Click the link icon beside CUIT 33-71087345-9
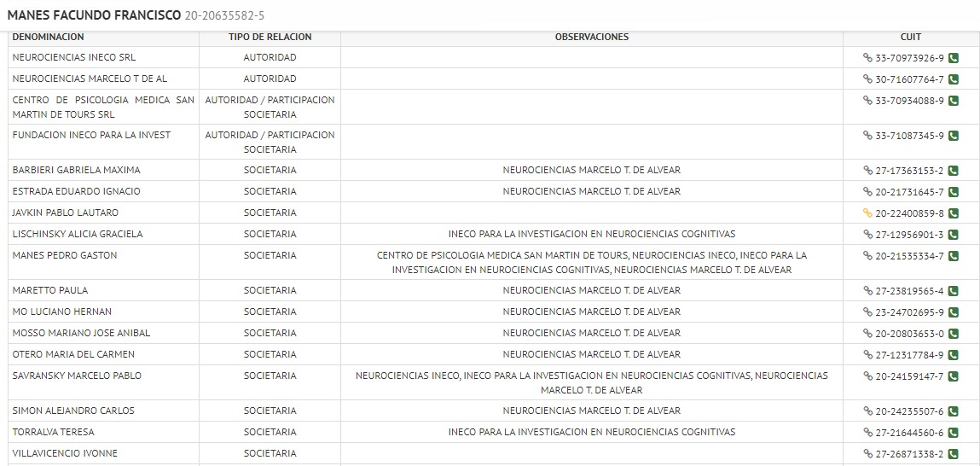 point(867,135)
